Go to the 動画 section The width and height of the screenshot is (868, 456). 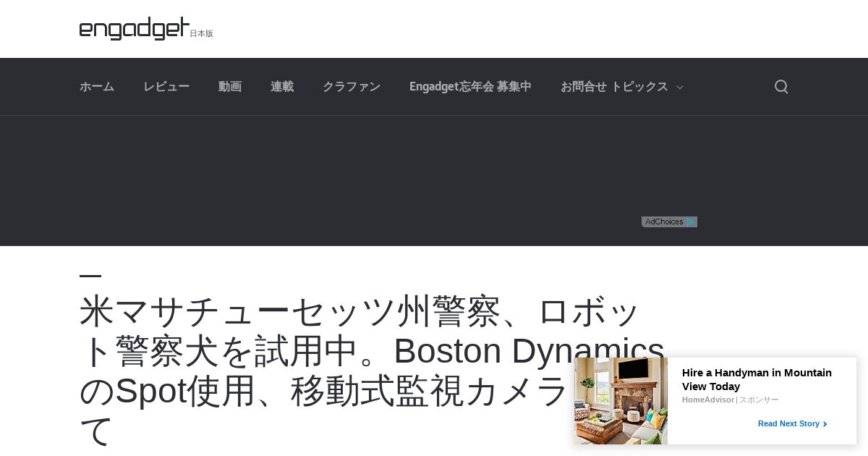point(230,87)
